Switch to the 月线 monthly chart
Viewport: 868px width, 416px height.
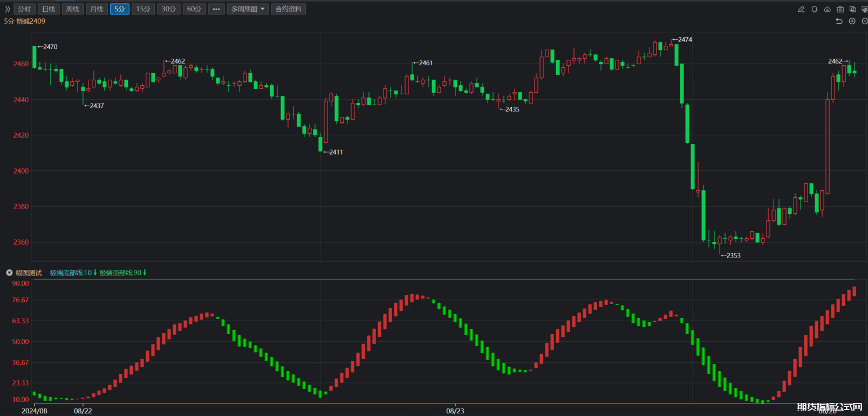[97, 9]
